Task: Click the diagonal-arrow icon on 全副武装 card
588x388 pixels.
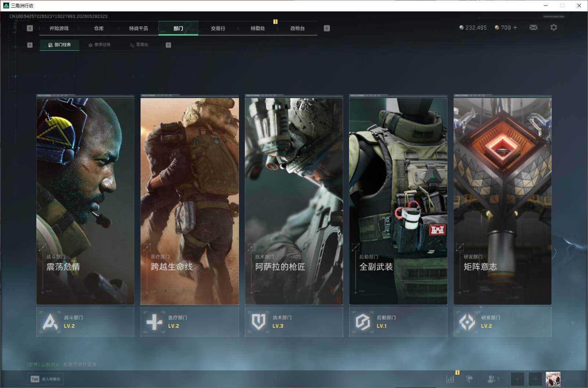Action: [355, 247]
